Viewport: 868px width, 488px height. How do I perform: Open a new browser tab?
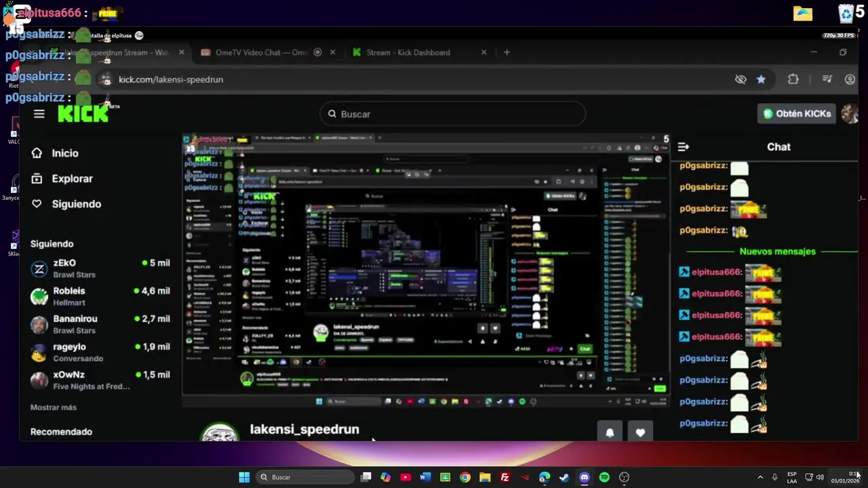point(507,52)
